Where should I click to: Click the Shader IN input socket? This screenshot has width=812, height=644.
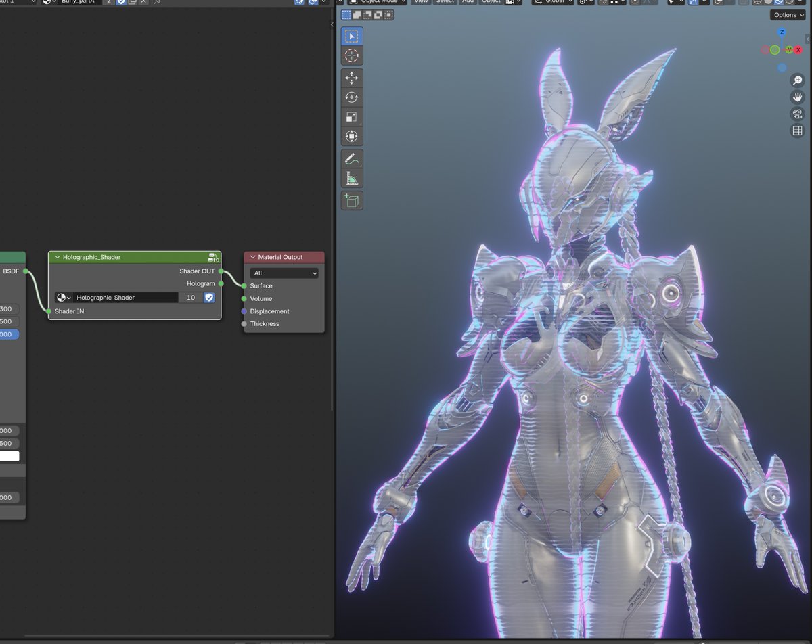(x=49, y=311)
